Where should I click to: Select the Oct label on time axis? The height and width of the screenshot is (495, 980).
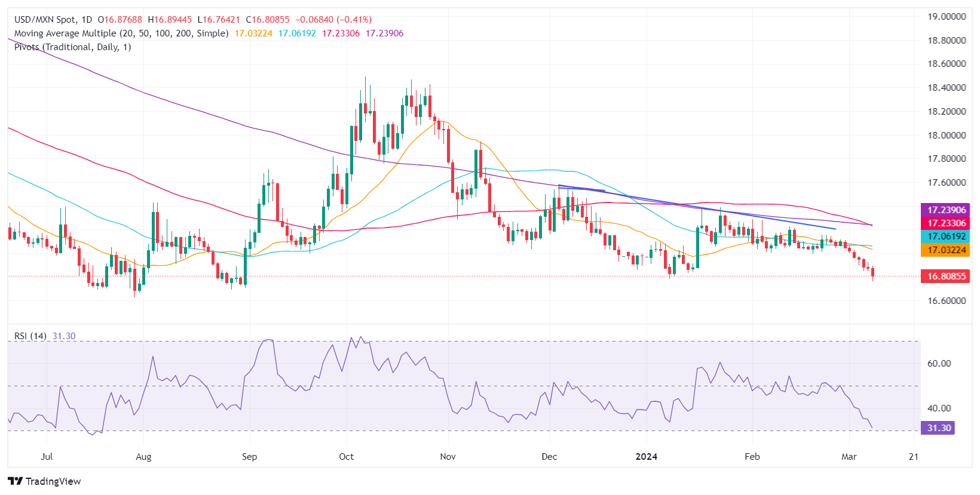[346, 457]
